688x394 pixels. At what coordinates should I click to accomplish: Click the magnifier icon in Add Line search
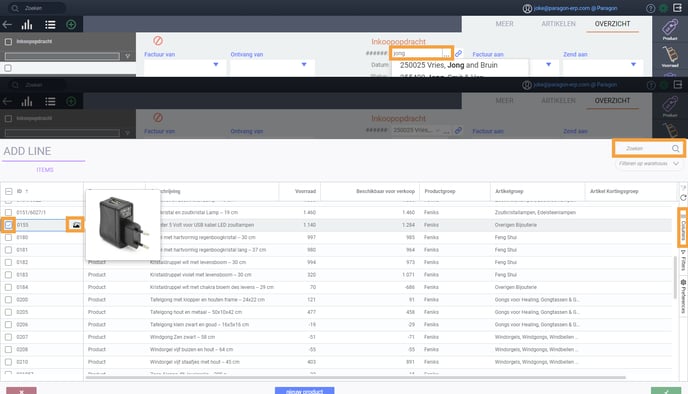click(675, 149)
